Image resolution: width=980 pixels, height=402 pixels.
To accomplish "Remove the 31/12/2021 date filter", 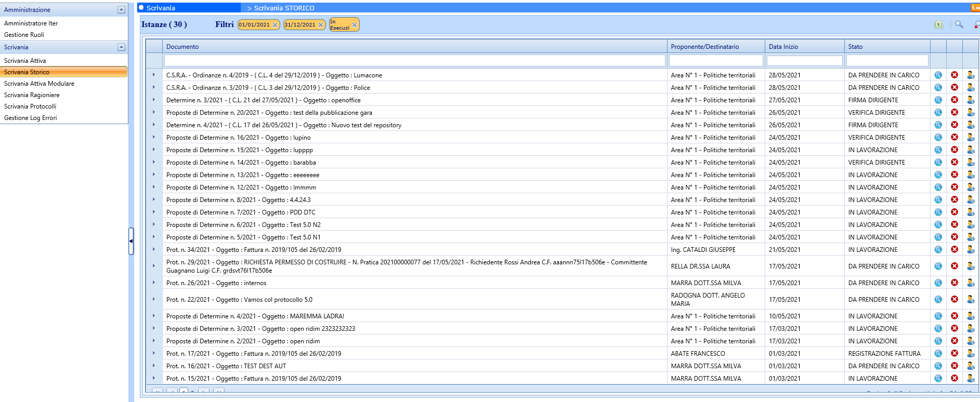I will click(x=321, y=25).
